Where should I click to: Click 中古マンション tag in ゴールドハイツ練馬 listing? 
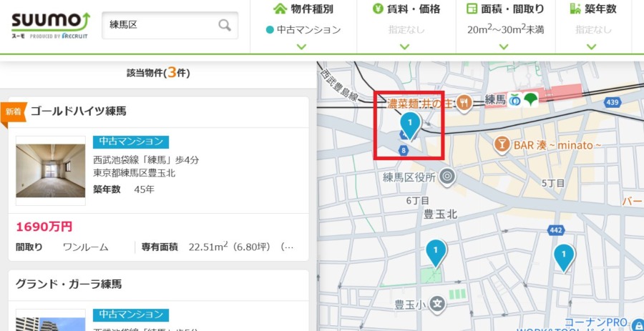[131, 142]
